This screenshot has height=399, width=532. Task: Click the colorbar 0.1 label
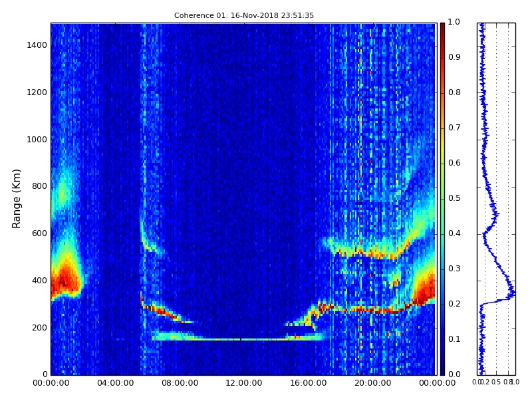(454, 339)
